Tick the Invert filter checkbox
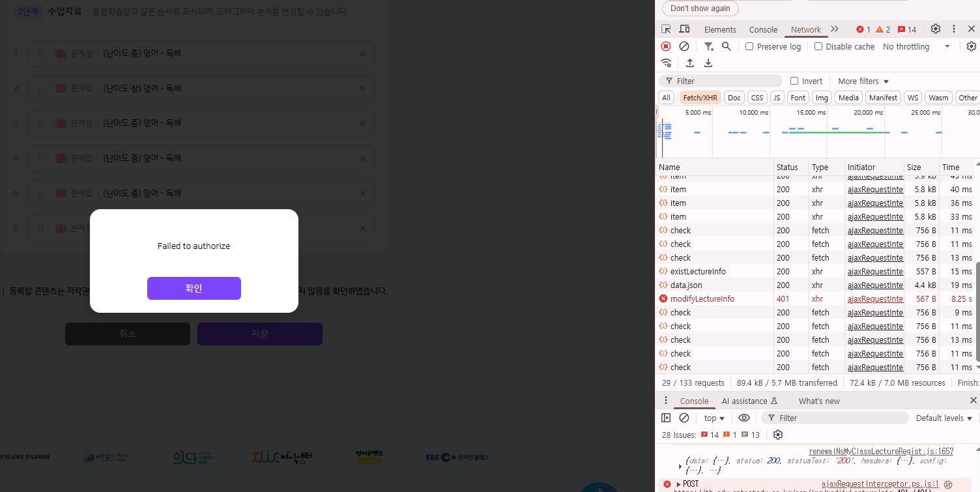The width and height of the screenshot is (980, 492). click(x=794, y=81)
